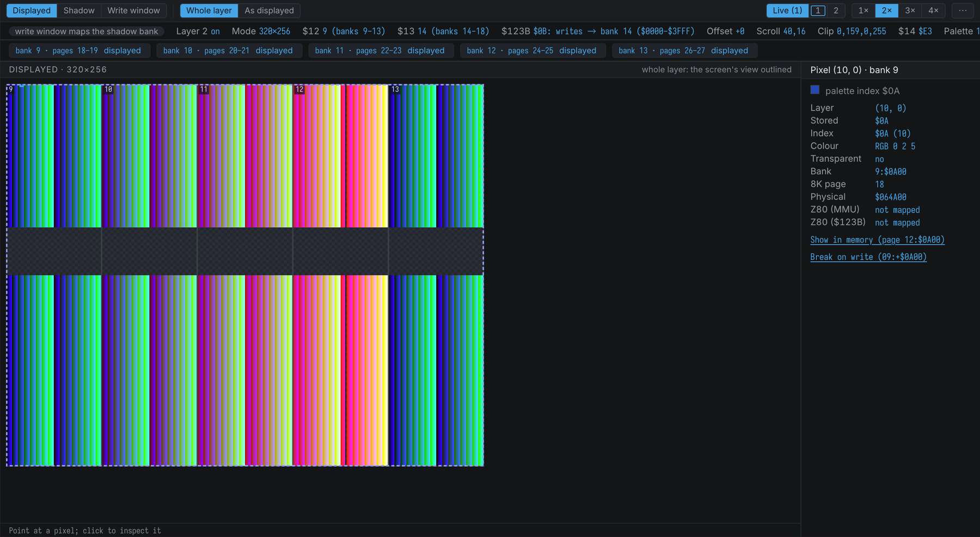Click the Offset +0 status value
This screenshot has height=537, width=980.
(726, 32)
